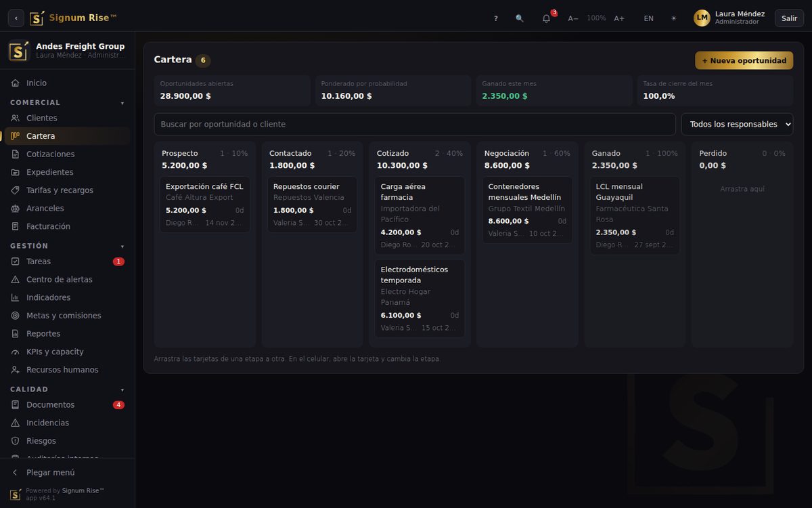Viewport: 812px width, 508px height.
Task: Click the Incidencias triangle icon
Action: [x=16, y=423]
